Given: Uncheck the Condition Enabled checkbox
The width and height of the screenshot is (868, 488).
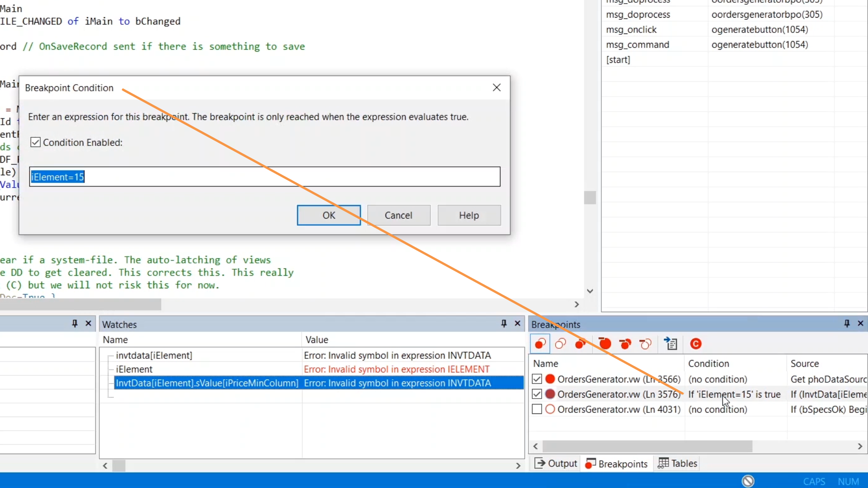Looking at the screenshot, I should (x=36, y=143).
